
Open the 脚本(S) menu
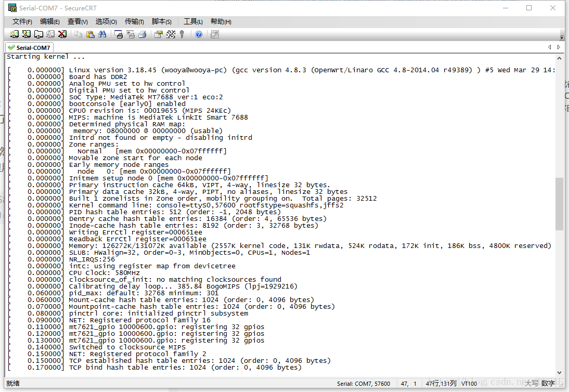coord(161,22)
